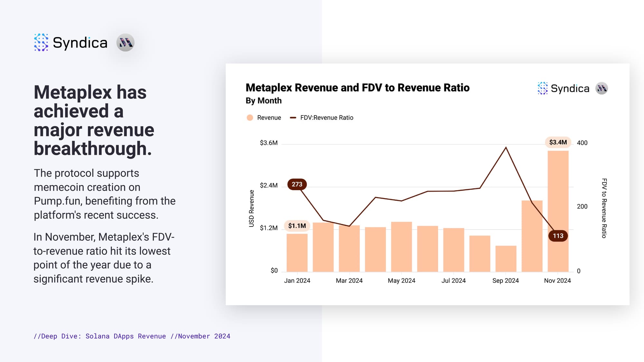Viewport: 644px width, 362px height.
Task: Click the dark FDV:Revenue Ratio legend dash
Action: (x=293, y=118)
